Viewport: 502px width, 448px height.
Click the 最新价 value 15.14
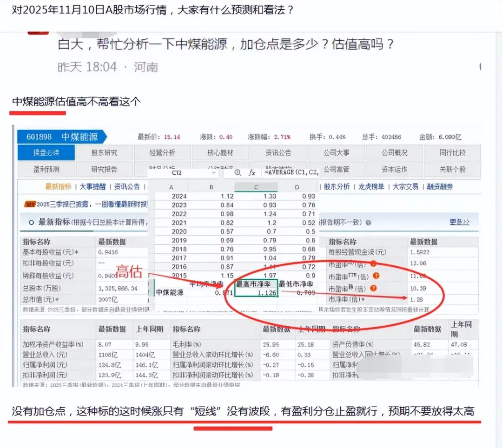point(172,137)
